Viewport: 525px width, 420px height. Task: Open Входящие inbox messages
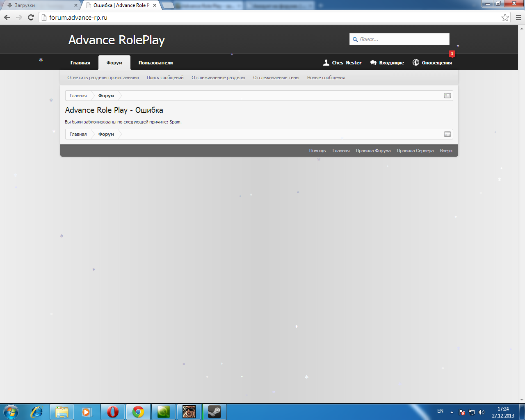click(x=387, y=63)
